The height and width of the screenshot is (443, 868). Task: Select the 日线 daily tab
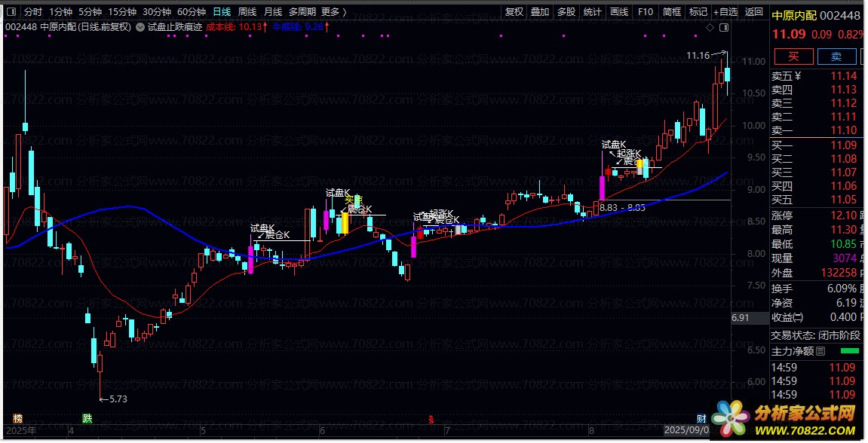[x=222, y=11]
